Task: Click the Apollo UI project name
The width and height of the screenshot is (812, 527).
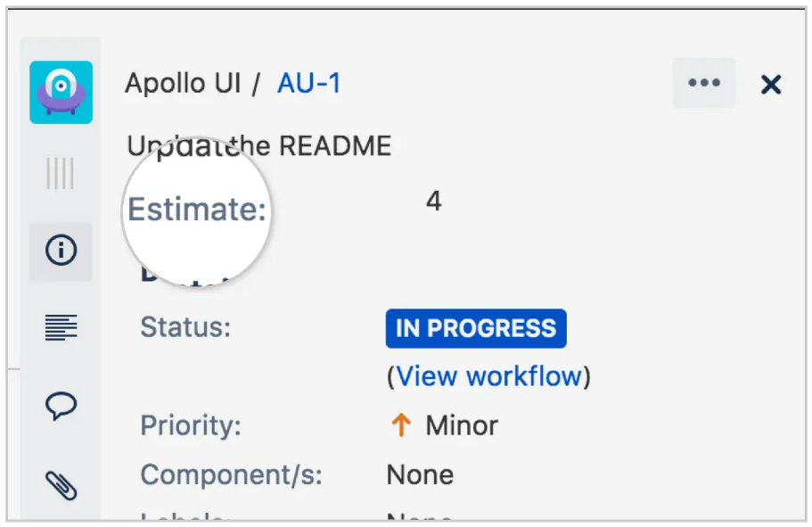Action: pyautogui.click(x=184, y=84)
